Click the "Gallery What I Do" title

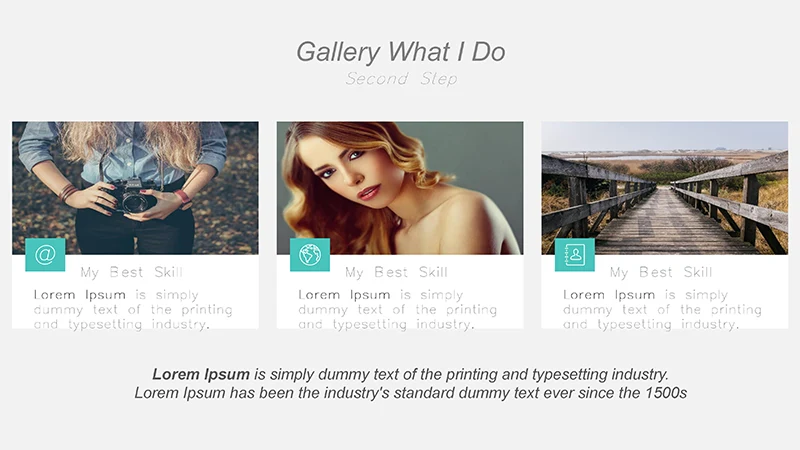click(x=400, y=52)
